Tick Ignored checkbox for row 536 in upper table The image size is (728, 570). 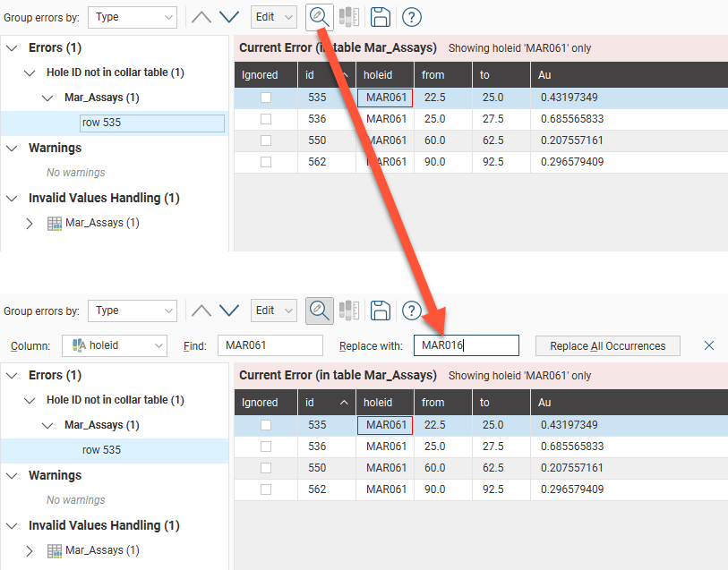pyautogui.click(x=266, y=119)
